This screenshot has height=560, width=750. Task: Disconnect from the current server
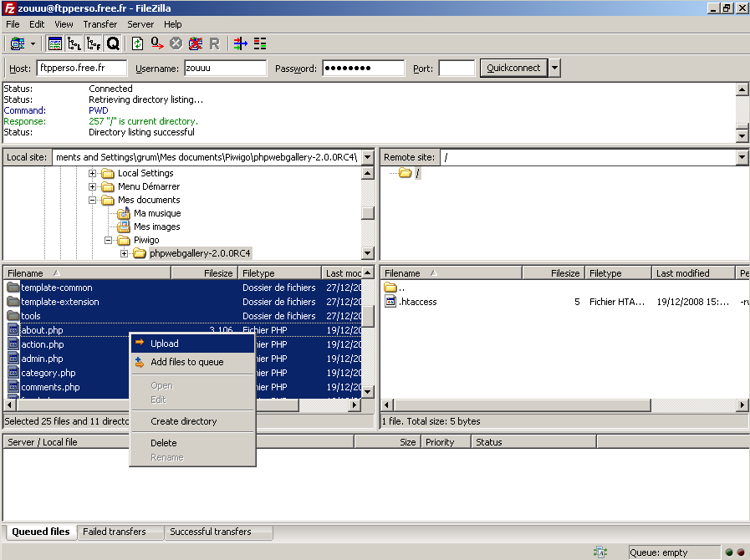(195, 44)
